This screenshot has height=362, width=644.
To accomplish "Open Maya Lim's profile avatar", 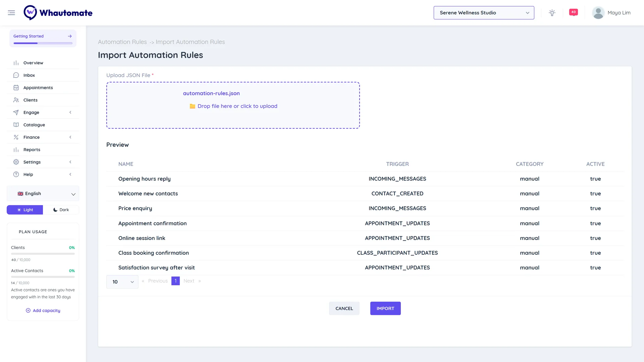I will pos(598,13).
